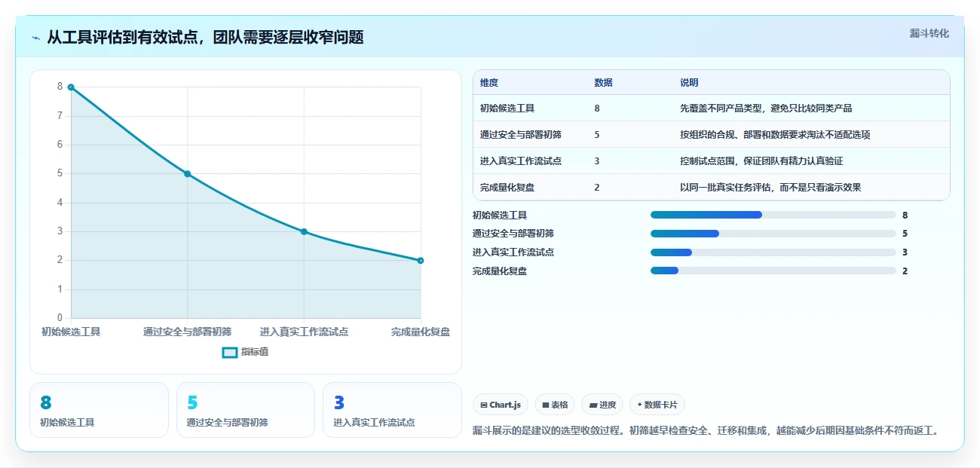Select the 数据卡片 tag chip

[657, 405]
